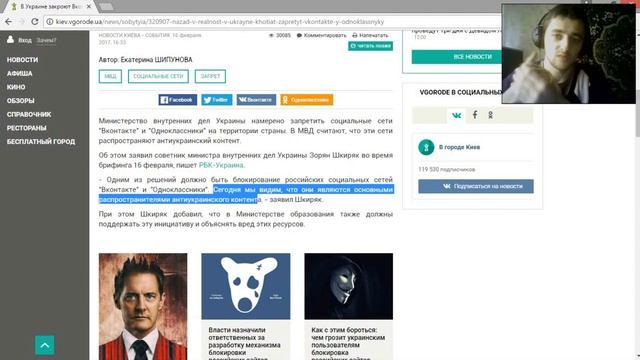Click the 'НОВОСТИ КИЕВА' breadcrumb link

pos(120,36)
